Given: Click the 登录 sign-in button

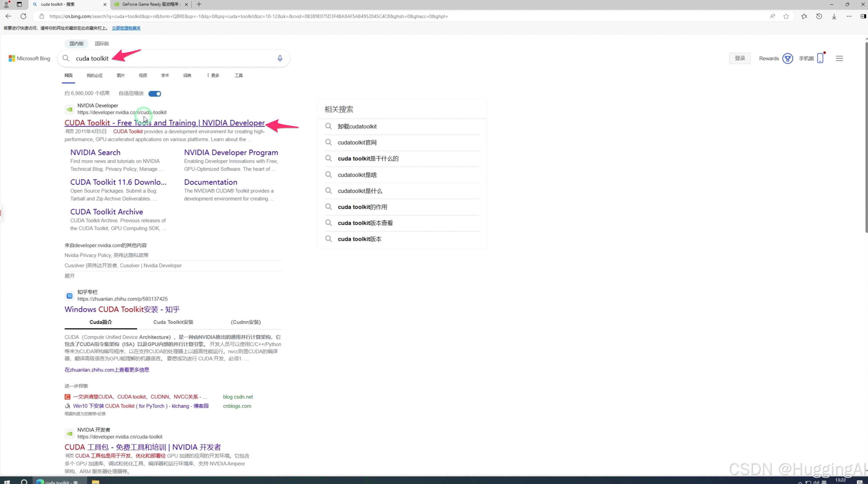Looking at the screenshot, I should pyautogui.click(x=740, y=58).
